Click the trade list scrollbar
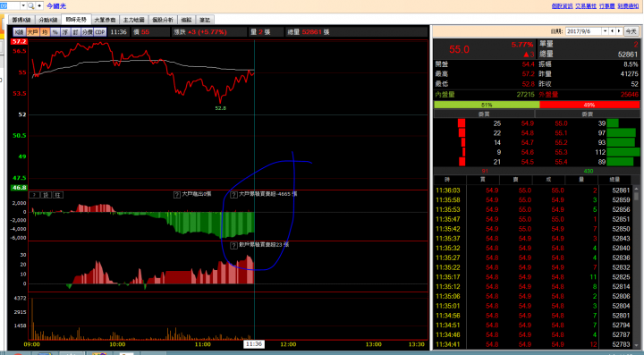 coord(636,266)
